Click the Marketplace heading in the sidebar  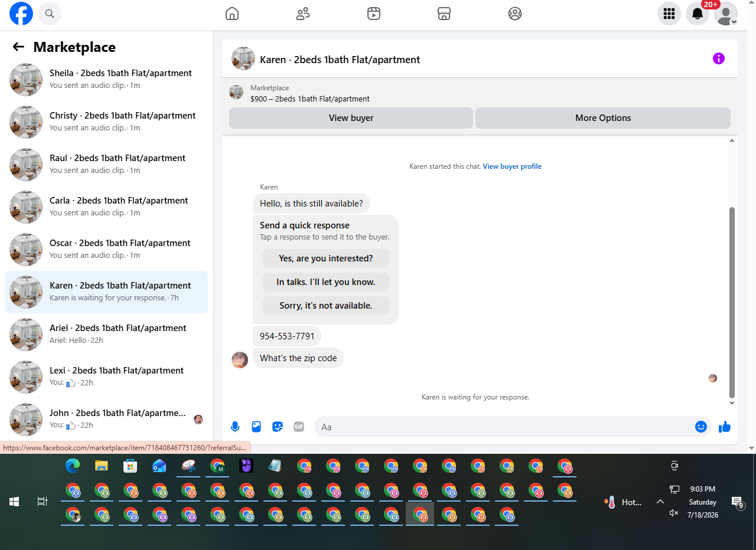tap(74, 47)
